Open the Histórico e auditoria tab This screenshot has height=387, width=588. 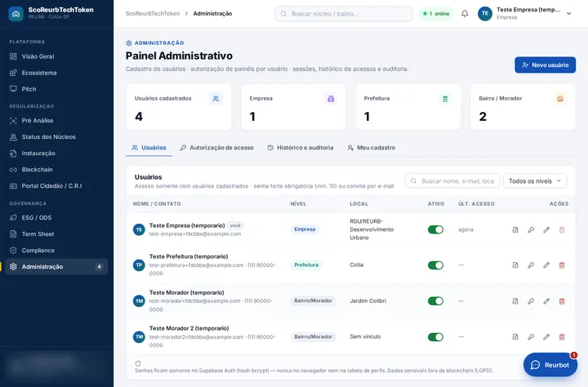301,148
